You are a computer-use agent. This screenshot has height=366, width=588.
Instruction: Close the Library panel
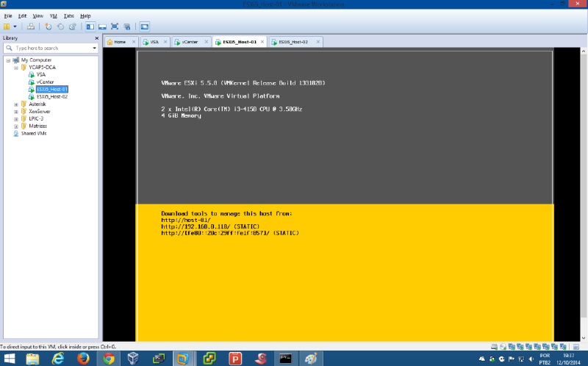[x=96, y=37]
